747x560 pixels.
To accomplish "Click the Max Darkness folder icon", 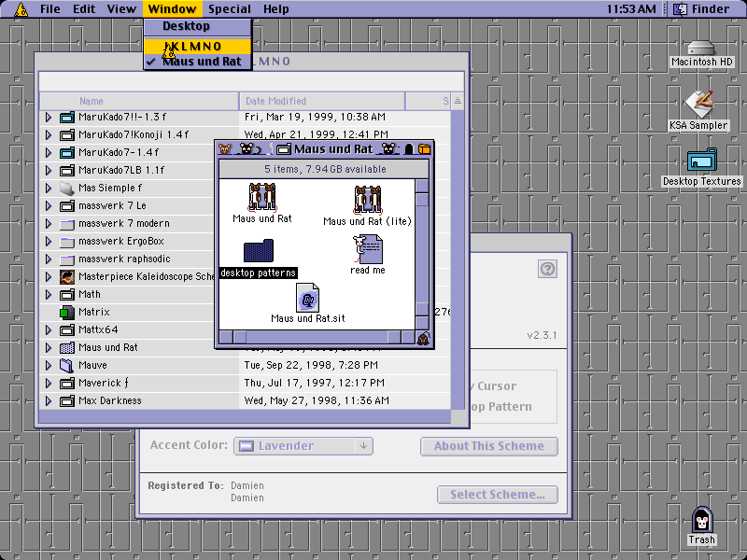I will 67,401.
